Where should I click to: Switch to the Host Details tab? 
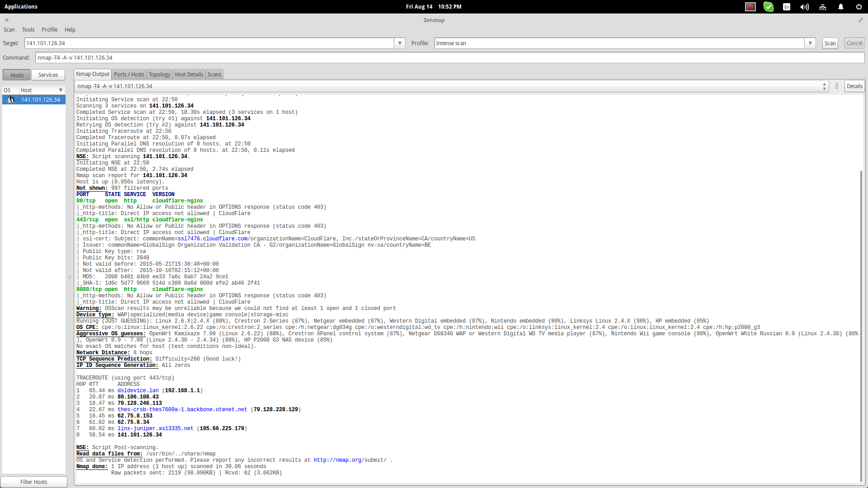pyautogui.click(x=189, y=75)
